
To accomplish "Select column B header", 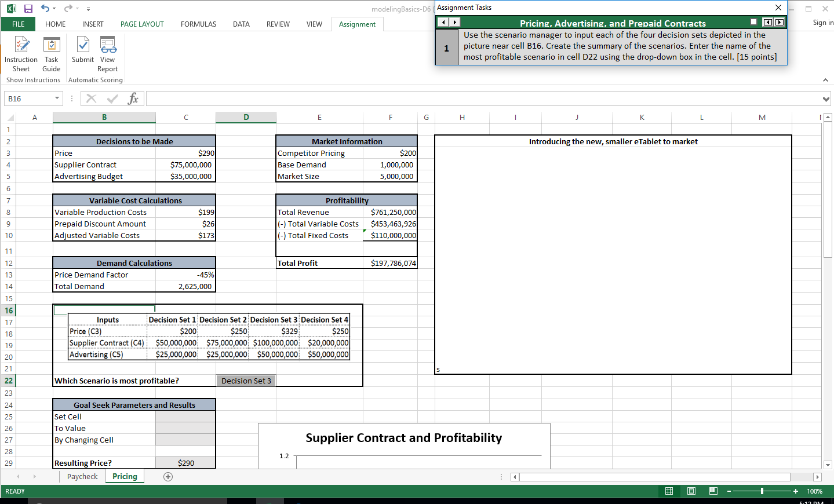I will [x=104, y=117].
